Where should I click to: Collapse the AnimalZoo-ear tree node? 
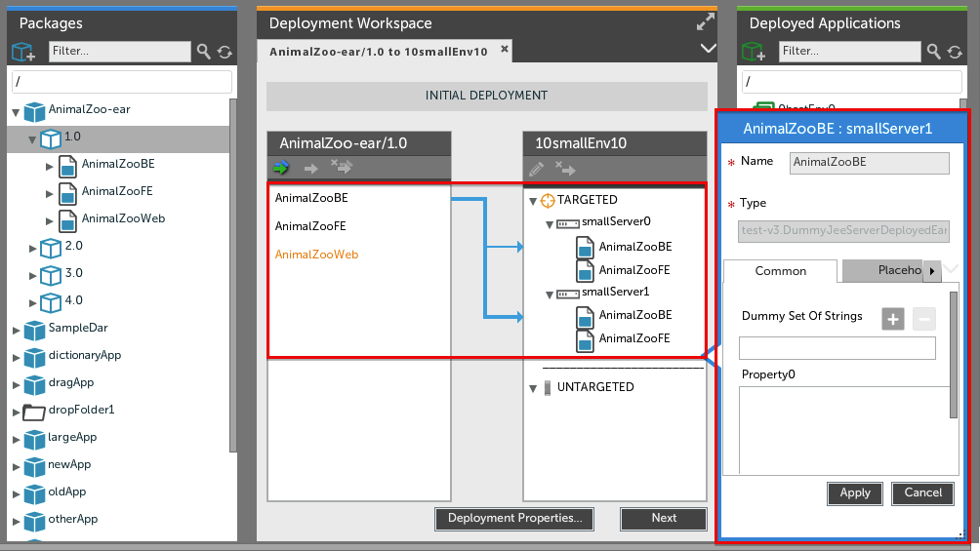point(16,111)
